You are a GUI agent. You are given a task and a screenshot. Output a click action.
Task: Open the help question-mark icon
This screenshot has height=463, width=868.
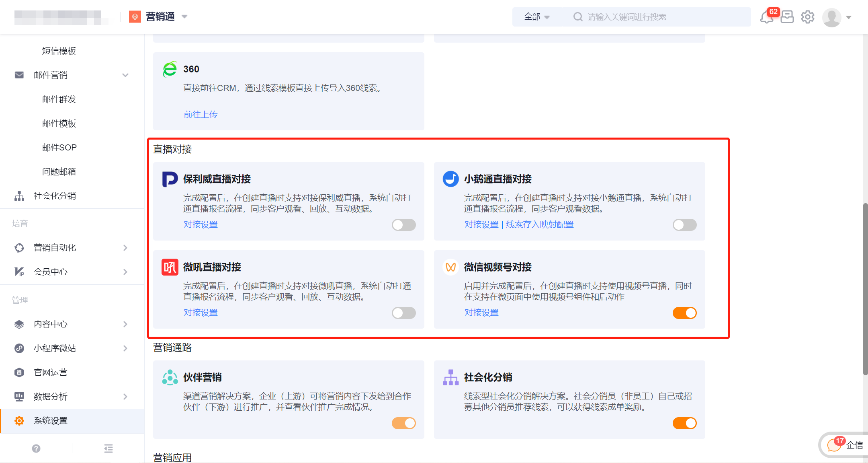(36, 449)
